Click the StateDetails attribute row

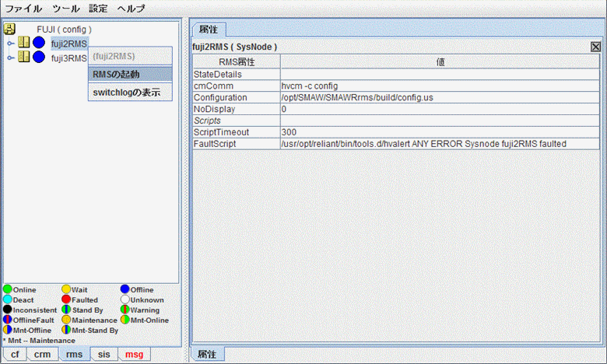click(396, 74)
